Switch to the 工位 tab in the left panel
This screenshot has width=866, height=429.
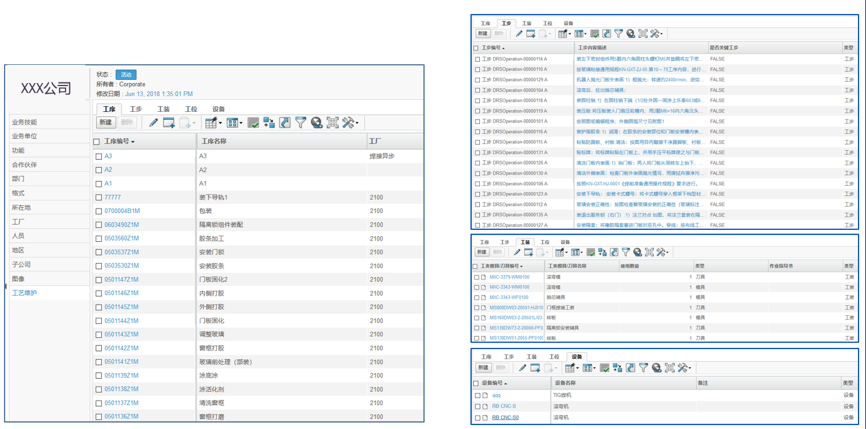pyautogui.click(x=191, y=109)
